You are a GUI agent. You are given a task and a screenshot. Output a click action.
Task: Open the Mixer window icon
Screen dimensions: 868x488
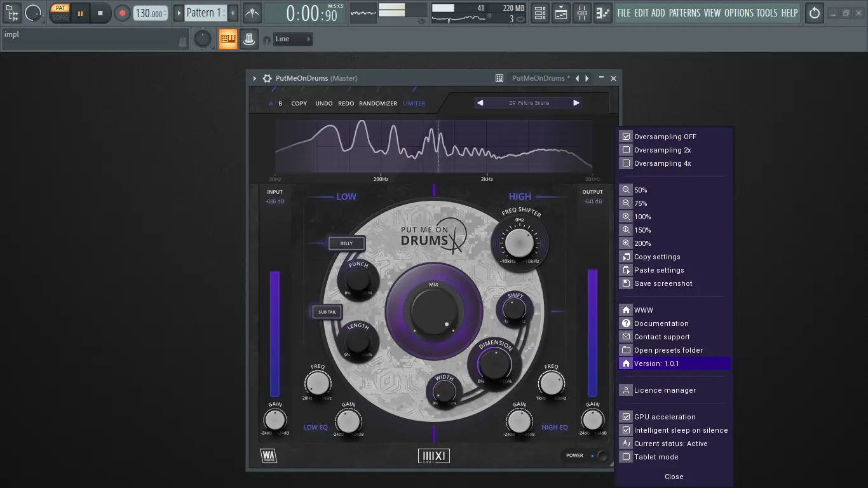[582, 13]
